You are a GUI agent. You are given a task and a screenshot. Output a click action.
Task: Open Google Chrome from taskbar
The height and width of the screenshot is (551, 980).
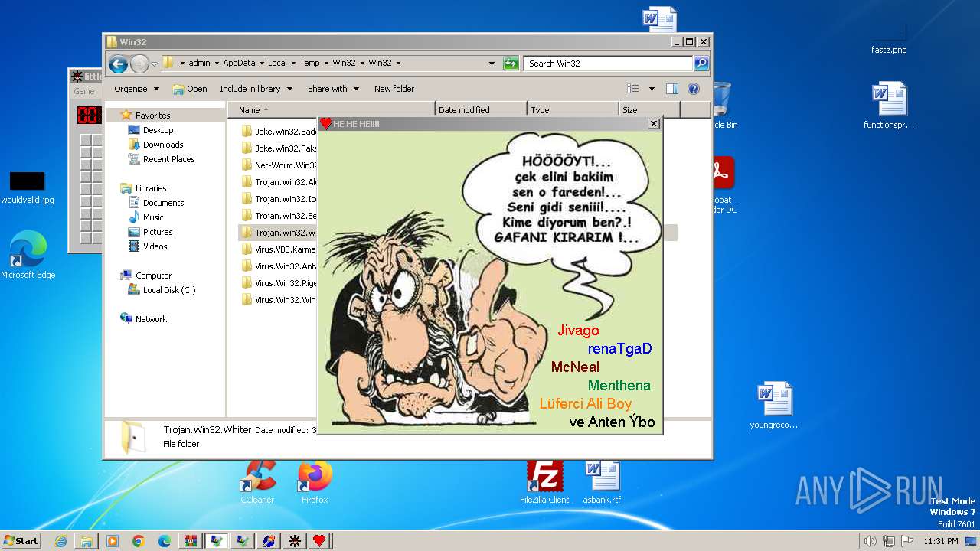pos(139,541)
